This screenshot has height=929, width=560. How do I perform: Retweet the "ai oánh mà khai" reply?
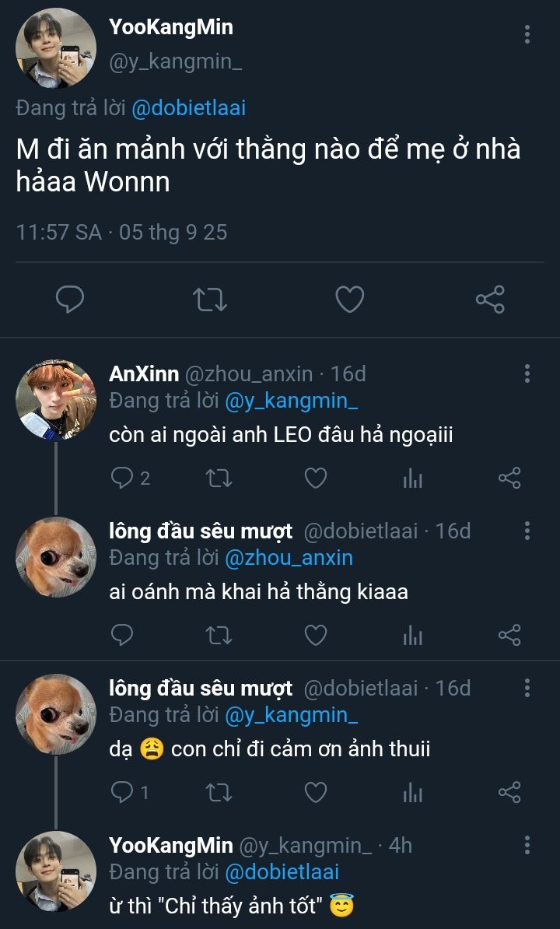(x=219, y=635)
